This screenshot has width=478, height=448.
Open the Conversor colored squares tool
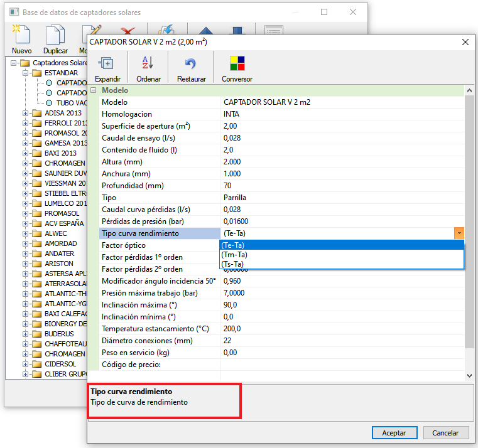pos(237,63)
